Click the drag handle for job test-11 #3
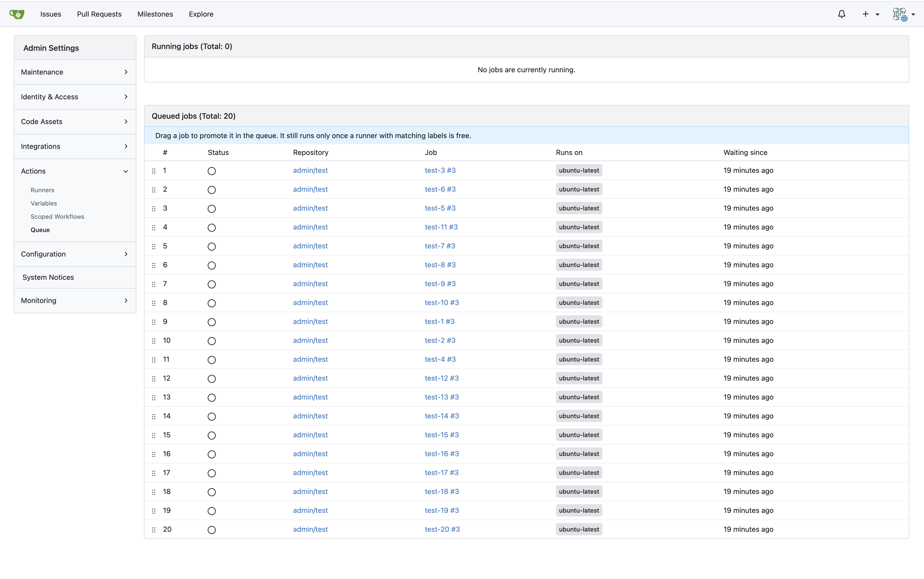The width and height of the screenshot is (924, 579). 154,227
